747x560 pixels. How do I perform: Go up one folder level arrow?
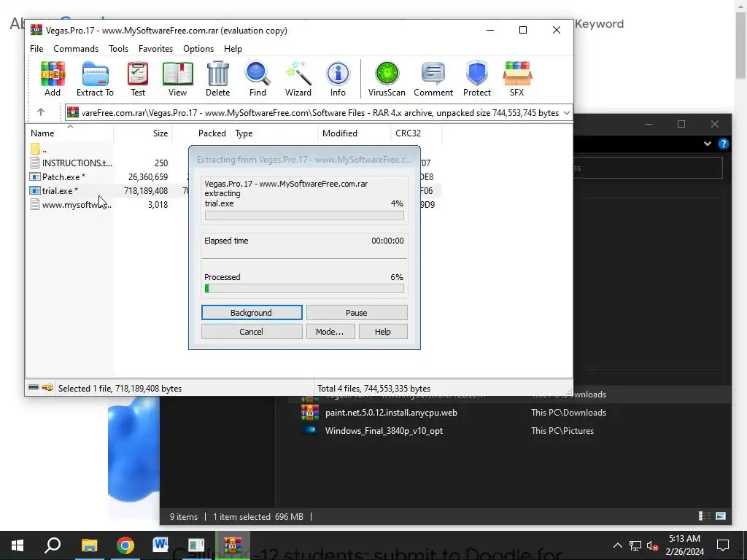pyautogui.click(x=41, y=112)
